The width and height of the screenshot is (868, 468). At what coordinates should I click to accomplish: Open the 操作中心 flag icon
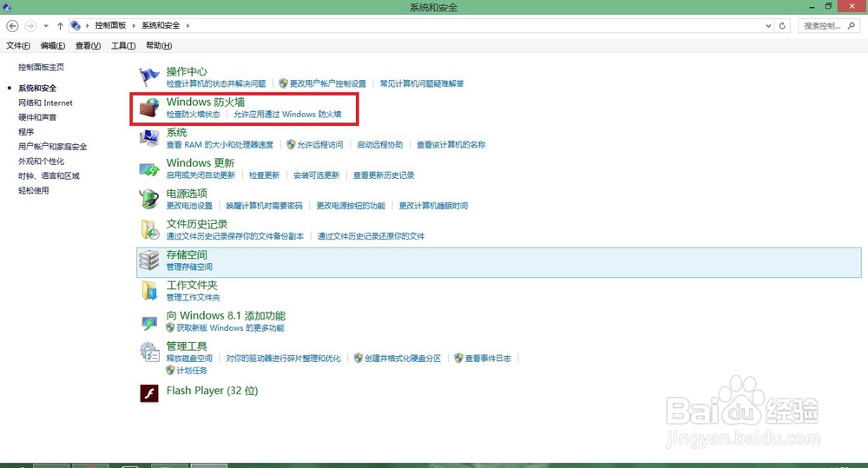(x=149, y=77)
